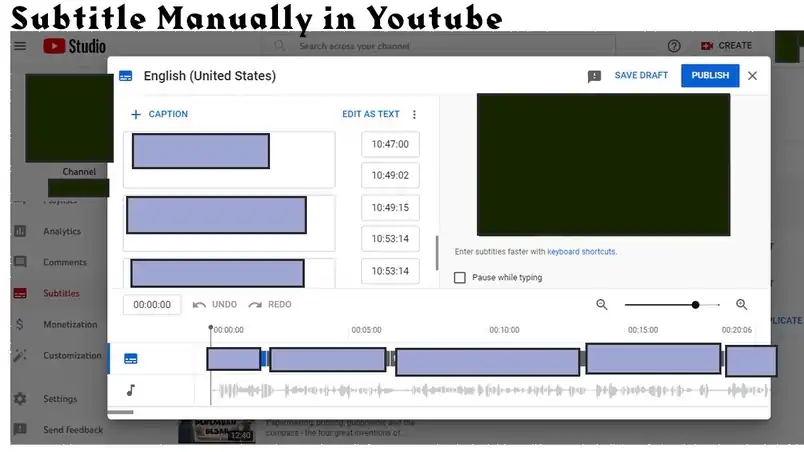Click the send feedback icon beside Save Draft
Image resolution: width=804 pixels, height=452 pixels.
click(x=594, y=76)
